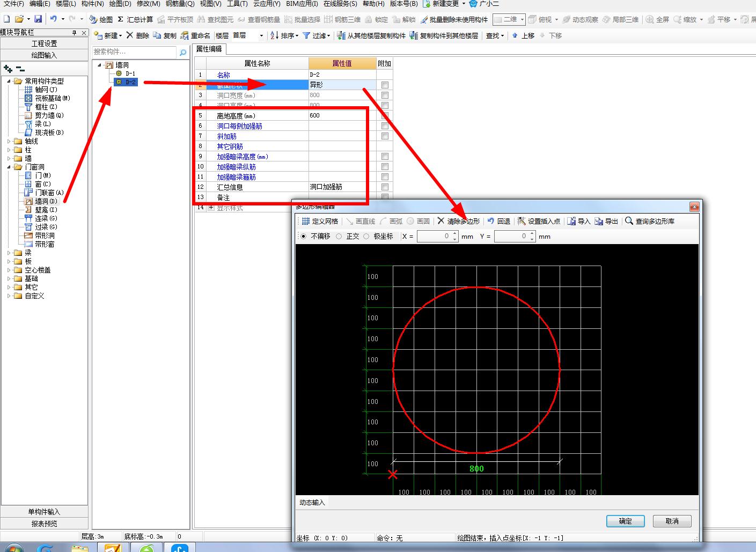Run 汇总计算 summary calculation

click(135, 19)
